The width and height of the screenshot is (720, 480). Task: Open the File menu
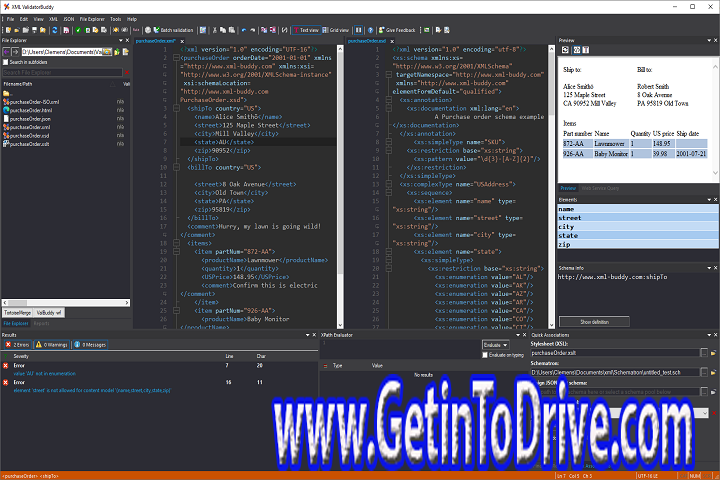[11, 19]
